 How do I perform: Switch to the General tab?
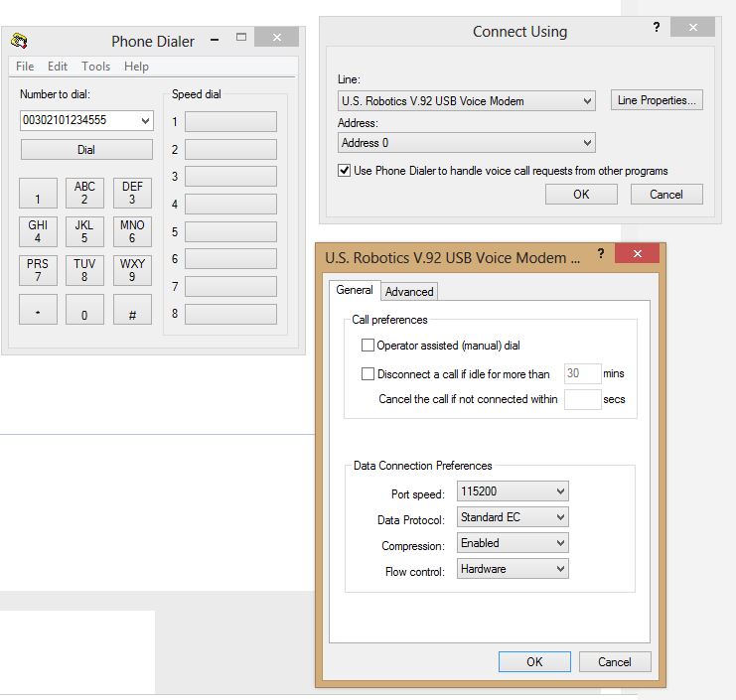[x=355, y=290]
